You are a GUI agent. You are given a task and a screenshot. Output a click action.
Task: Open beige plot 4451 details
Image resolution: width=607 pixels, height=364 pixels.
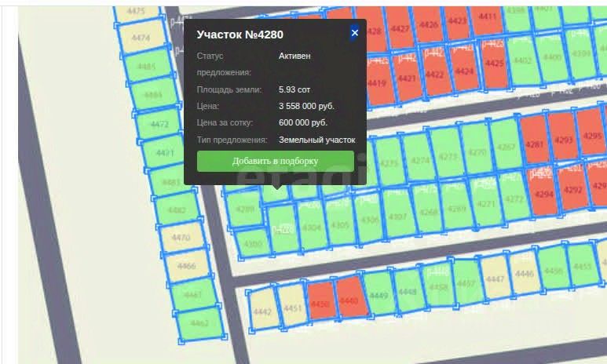[293, 308]
